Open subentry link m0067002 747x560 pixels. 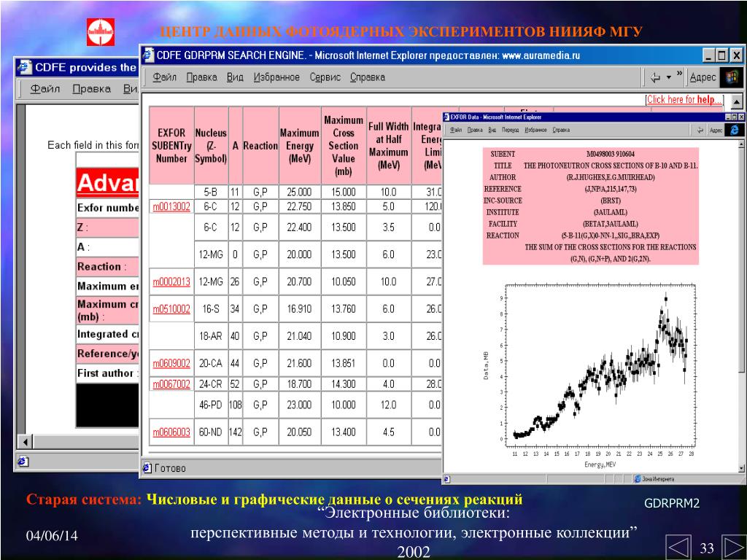(171, 384)
